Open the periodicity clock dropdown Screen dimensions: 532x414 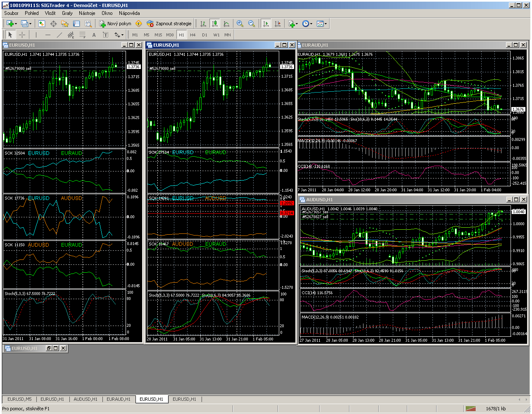[x=311, y=24]
